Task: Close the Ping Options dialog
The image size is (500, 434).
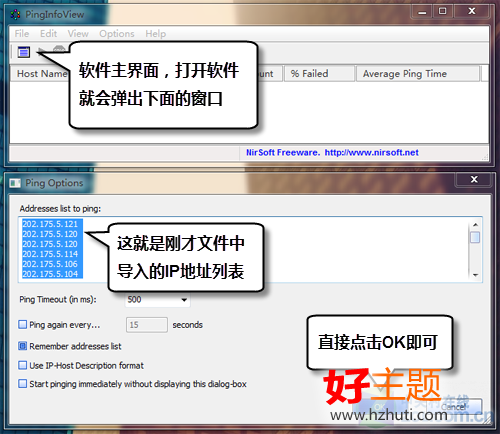Action: pyautogui.click(x=474, y=179)
